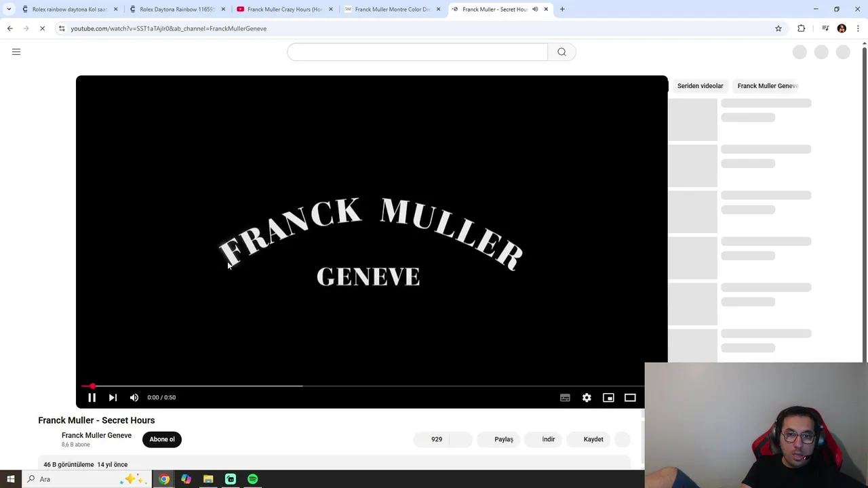The height and width of the screenshot is (488, 868).
Task: Open File Explorer from the taskbar
Action: (x=208, y=479)
